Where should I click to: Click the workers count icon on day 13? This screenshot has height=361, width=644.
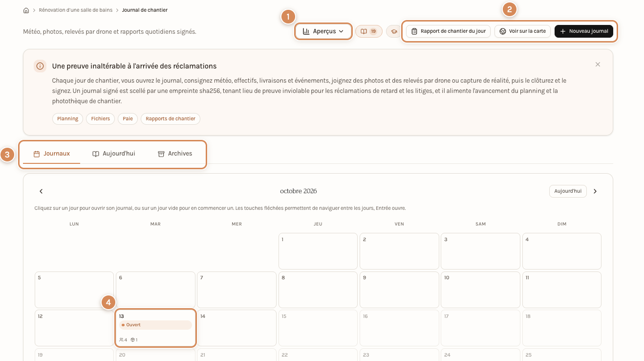[x=121, y=340]
